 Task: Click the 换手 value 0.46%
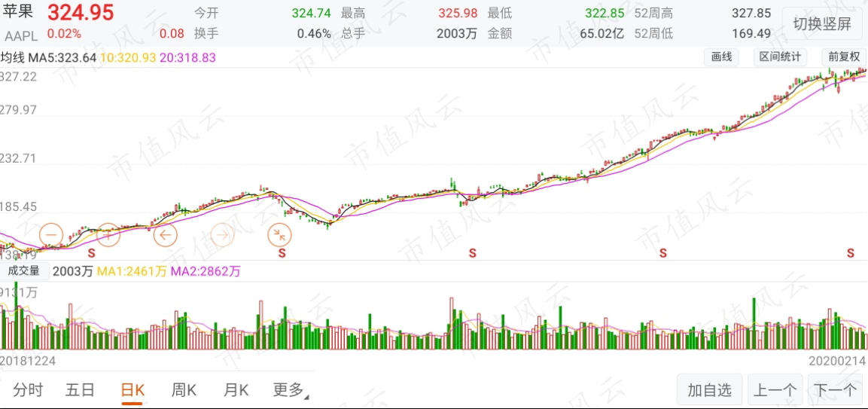coord(314,34)
